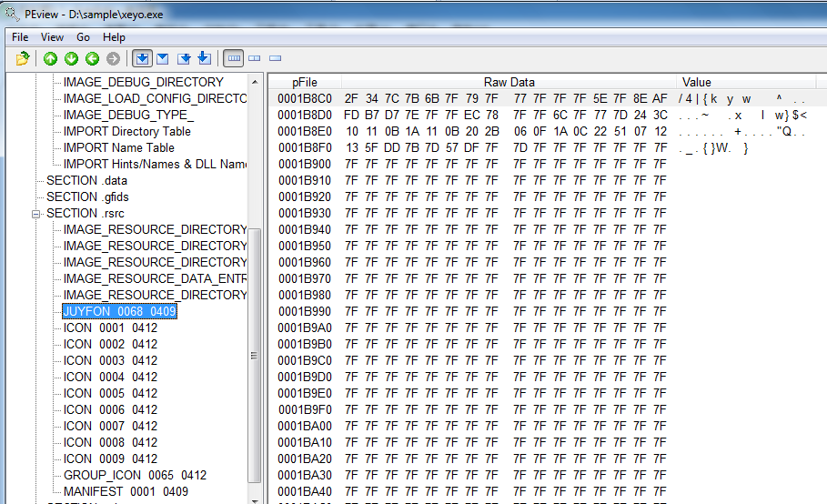Select the two-segment width toolbar icon

coord(254,58)
